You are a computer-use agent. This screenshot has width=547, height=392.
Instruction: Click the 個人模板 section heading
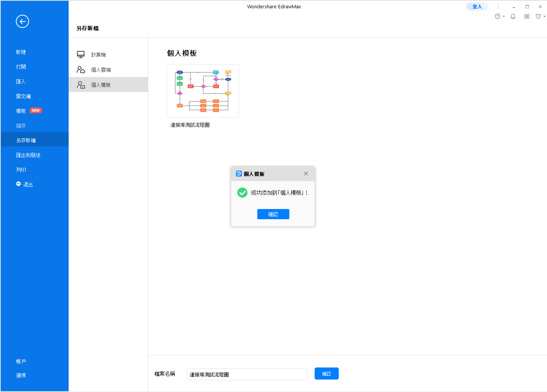tap(182, 53)
